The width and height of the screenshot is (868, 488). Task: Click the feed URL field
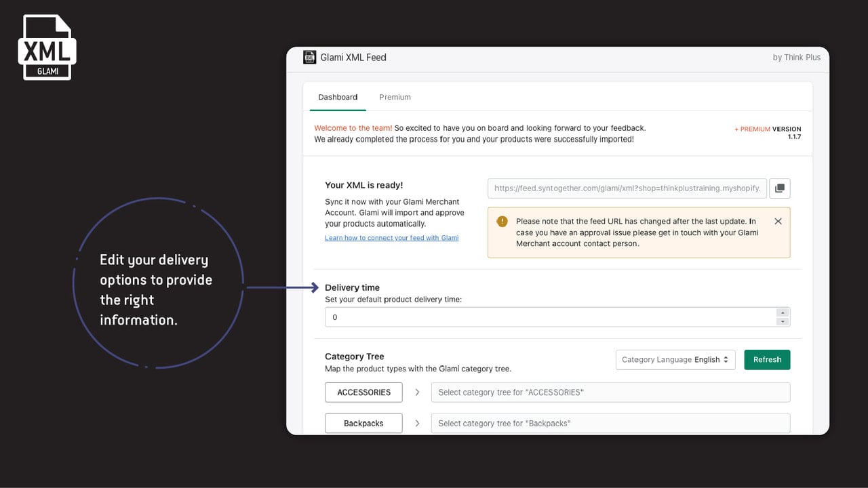tap(627, 188)
